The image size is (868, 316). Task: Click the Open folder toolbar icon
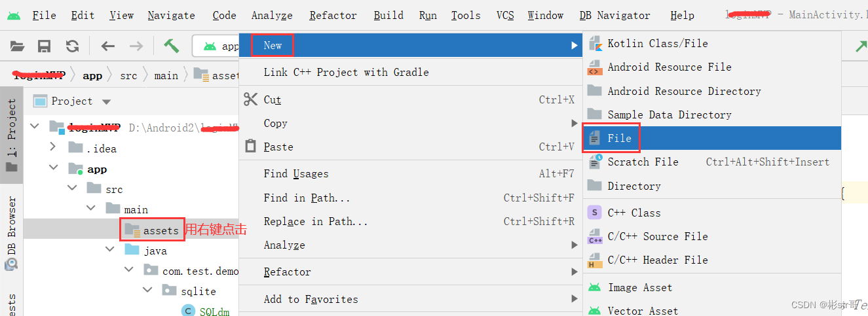pyautogui.click(x=17, y=46)
